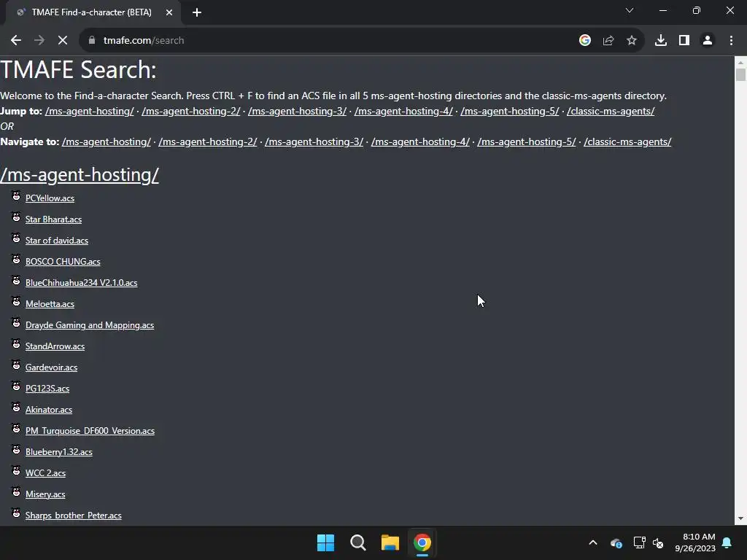Click the agent icon beside WCC 2.acs
This screenshot has width=747, height=560.
point(16,471)
